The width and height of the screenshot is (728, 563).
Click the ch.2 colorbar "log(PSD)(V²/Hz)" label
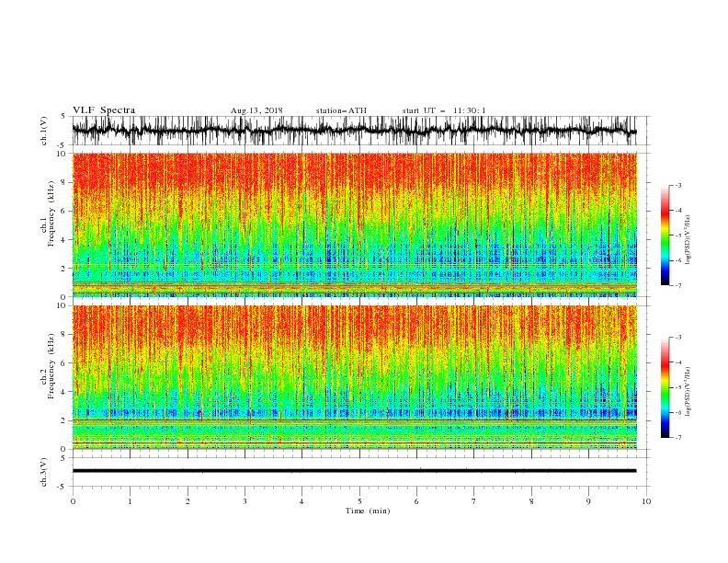click(688, 392)
